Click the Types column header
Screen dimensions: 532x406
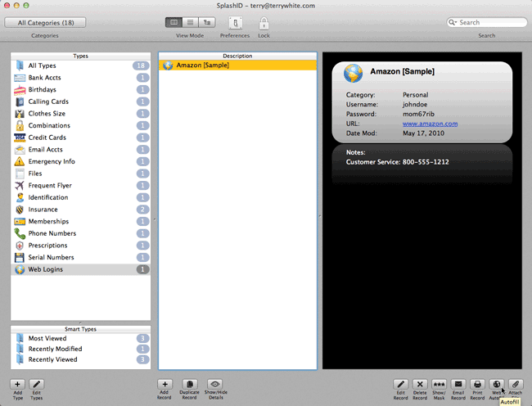point(81,56)
